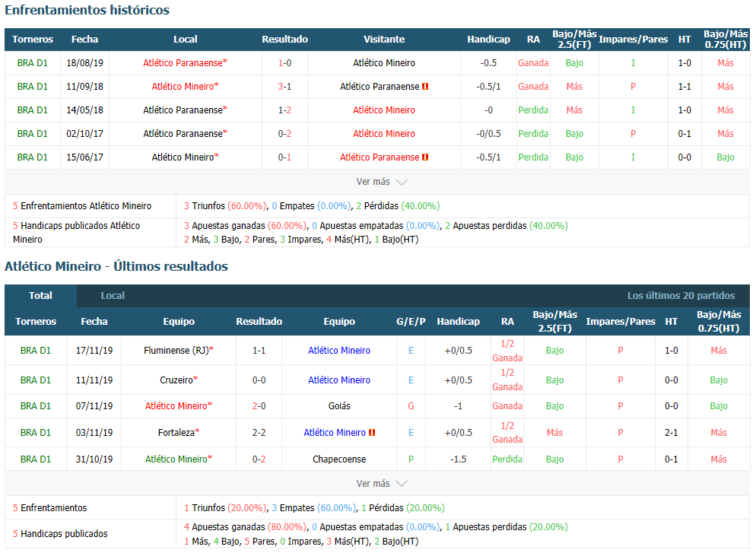Click 'Atlético Mineiro - Últimos resultados' heading
The height and width of the screenshot is (553, 756).
pyautogui.click(x=116, y=266)
